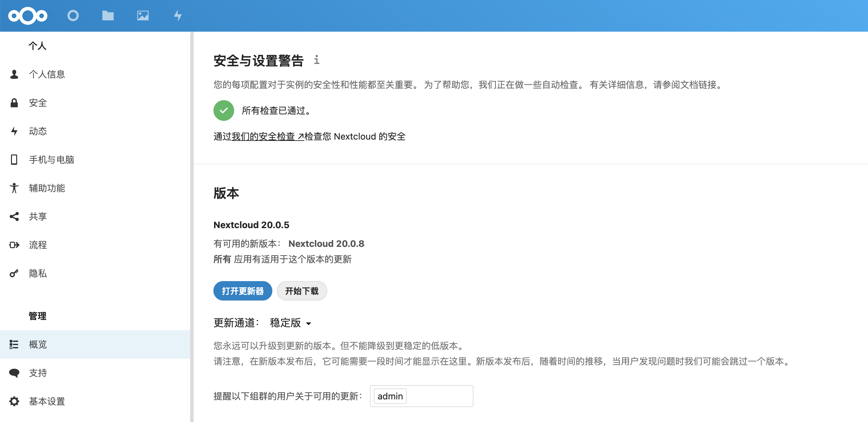Navigate to 辅助功能 settings
Image resolution: width=868 pixels, height=422 pixels.
coord(95,188)
